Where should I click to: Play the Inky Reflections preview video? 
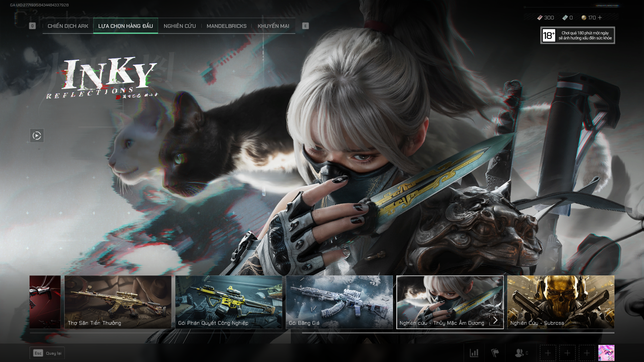point(37,136)
